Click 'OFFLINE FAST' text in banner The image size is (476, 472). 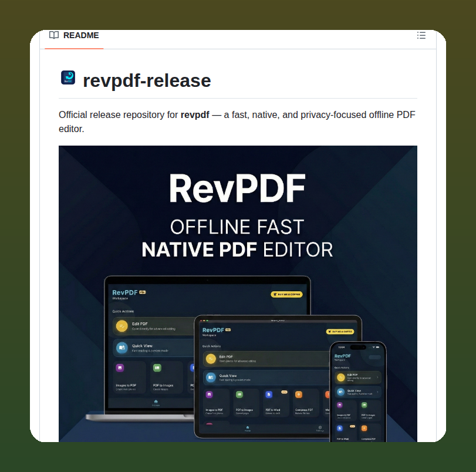(x=237, y=227)
